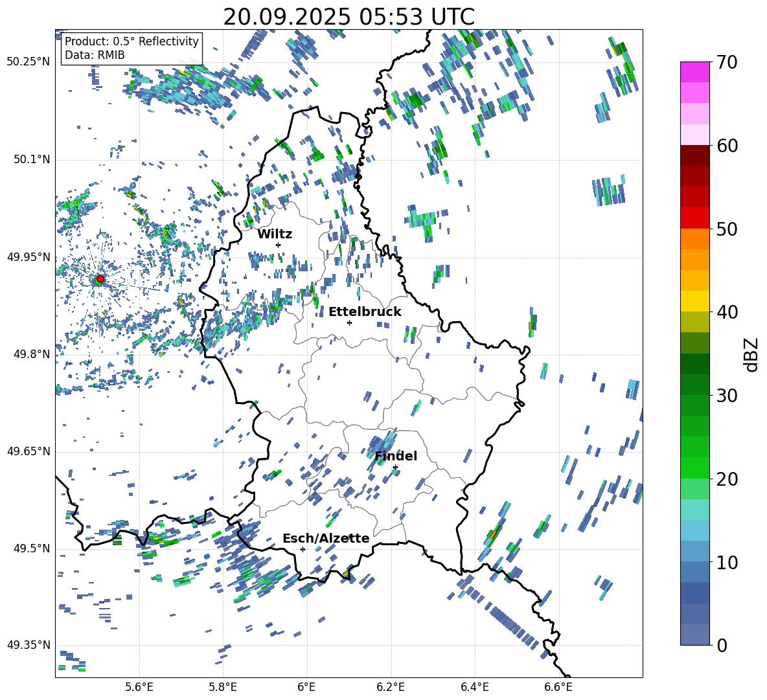This screenshot has height=700, width=767.
Task: Click the 50.25°N latitude label
Action: pyautogui.click(x=29, y=62)
